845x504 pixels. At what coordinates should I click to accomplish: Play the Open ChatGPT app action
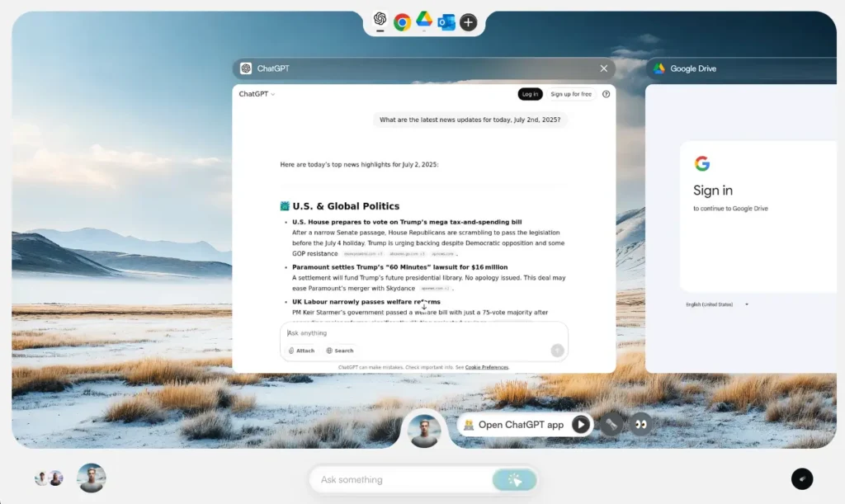point(580,424)
